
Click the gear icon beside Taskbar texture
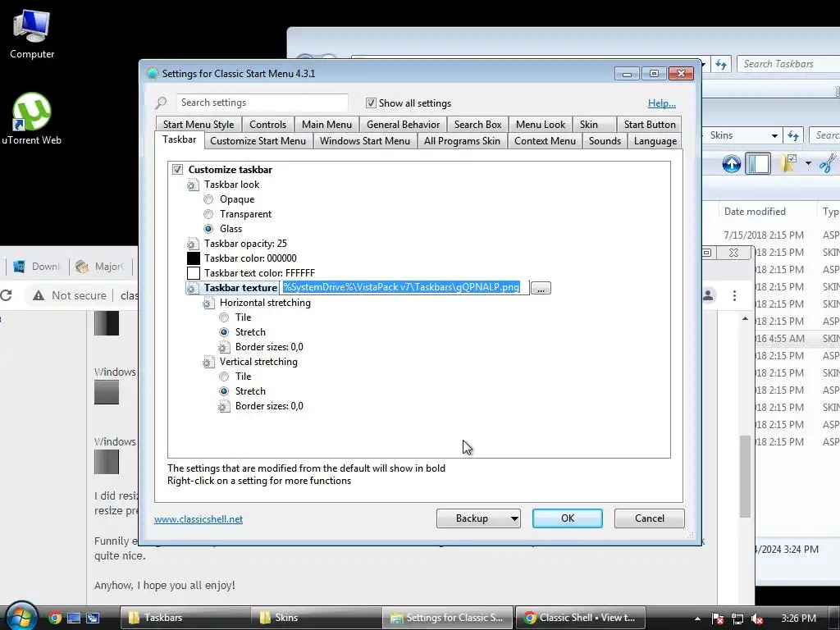pyautogui.click(x=193, y=288)
